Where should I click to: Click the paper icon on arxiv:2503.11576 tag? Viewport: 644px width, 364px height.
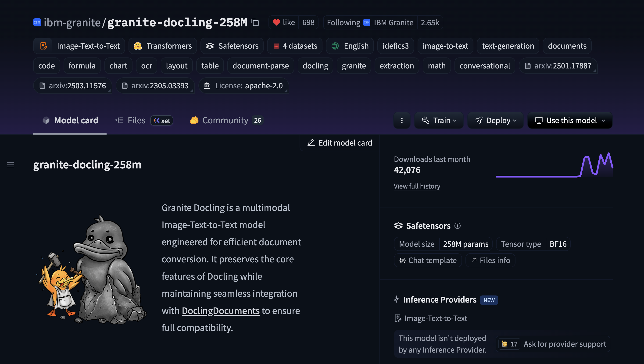click(43, 86)
